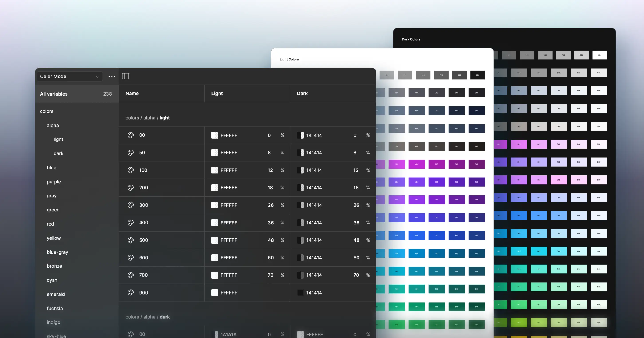Open the indigo group in sidebar

[53, 322]
